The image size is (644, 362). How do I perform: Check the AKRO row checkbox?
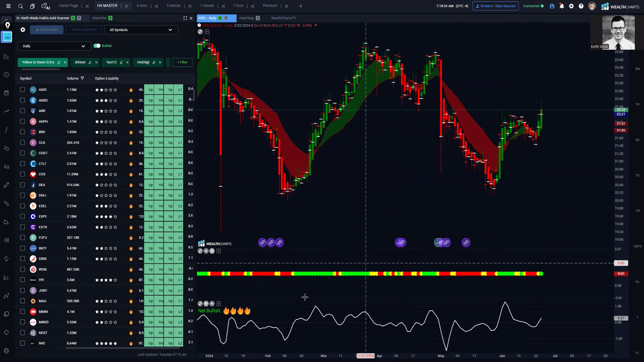(22, 100)
